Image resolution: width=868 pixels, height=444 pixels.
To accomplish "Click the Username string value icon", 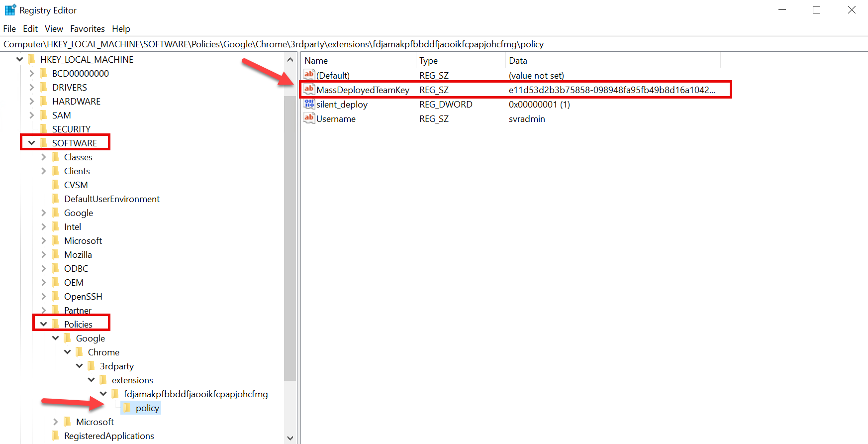I will (309, 118).
